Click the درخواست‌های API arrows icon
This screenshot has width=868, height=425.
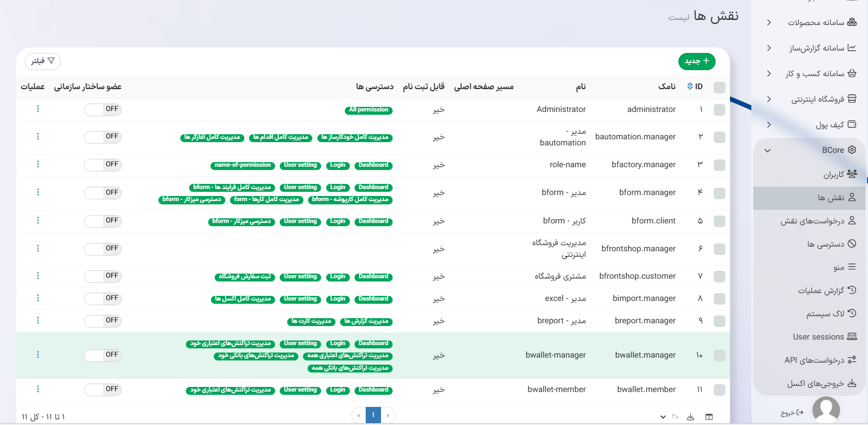852,360
